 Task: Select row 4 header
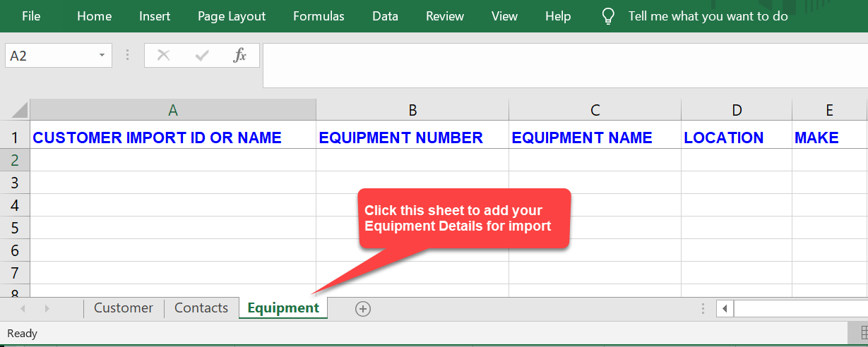tap(15, 205)
